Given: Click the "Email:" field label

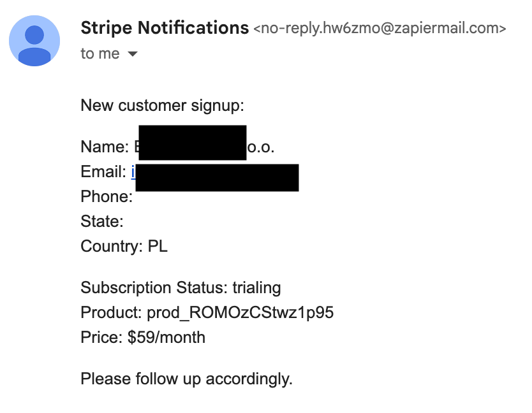Looking at the screenshot, I should point(103,171).
